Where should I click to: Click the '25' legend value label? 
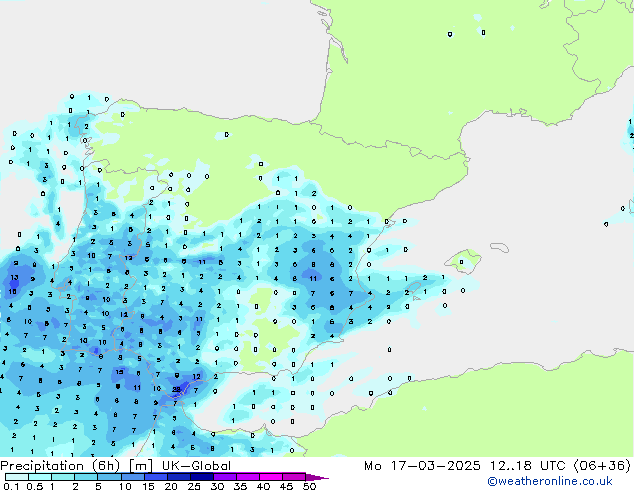(194, 486)
